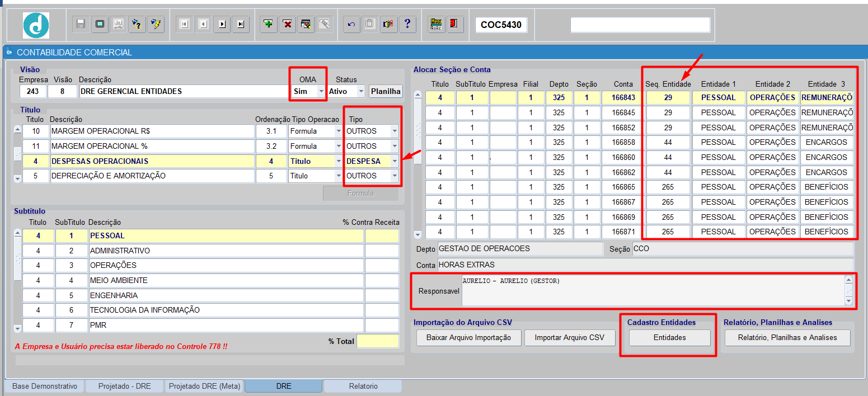Click the Print icon in toolbar

(x=118, y=24)
